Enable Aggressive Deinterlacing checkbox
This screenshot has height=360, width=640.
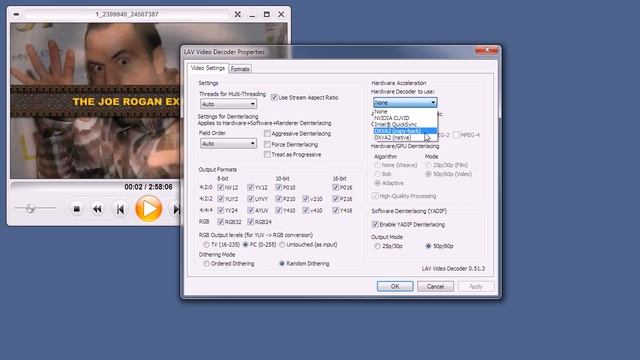click(x=267, y=133)
